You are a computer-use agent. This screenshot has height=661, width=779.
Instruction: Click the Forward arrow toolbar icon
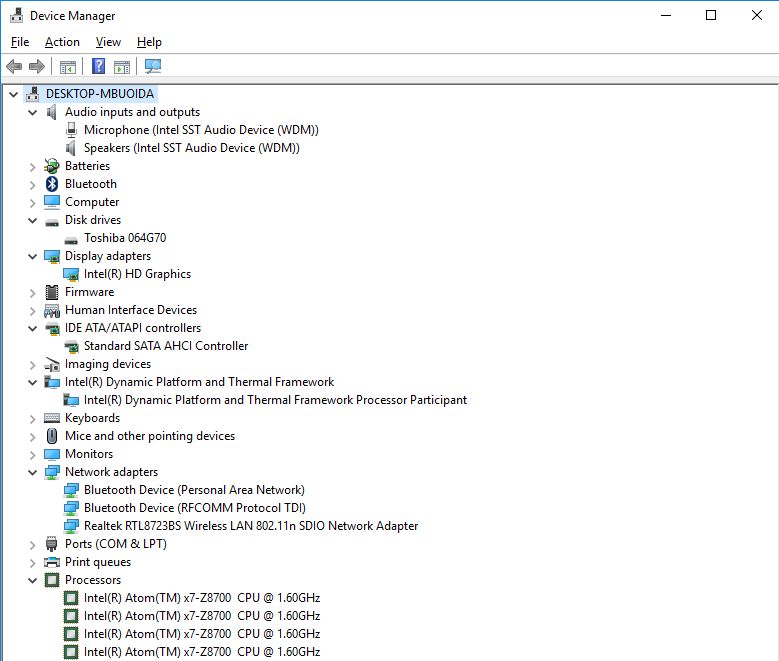tap(37, 66)
